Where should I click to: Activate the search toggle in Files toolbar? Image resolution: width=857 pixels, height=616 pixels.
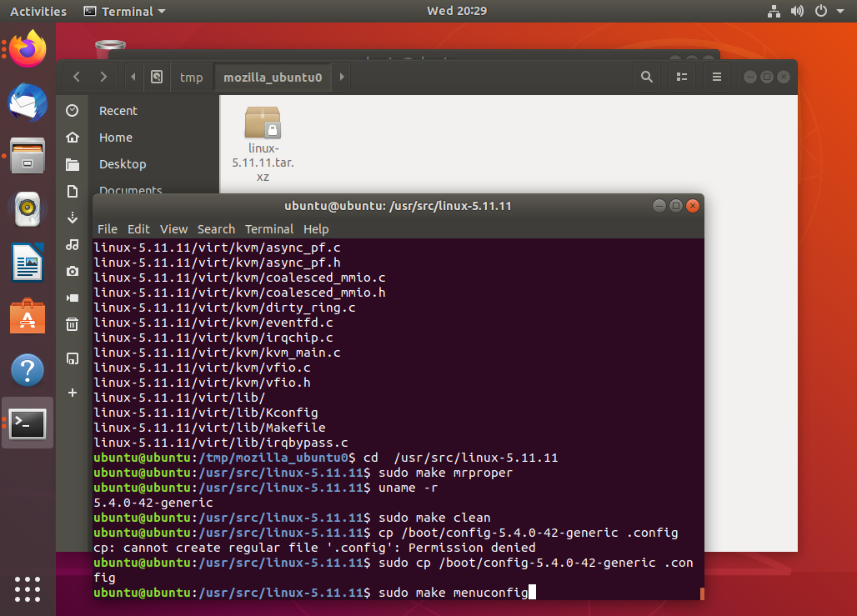[x=646, y=77]
